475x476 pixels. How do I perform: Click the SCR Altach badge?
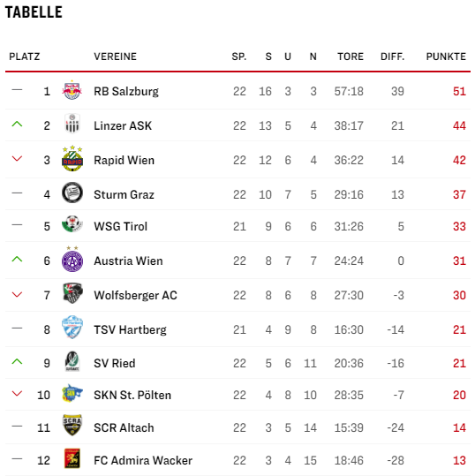click(72, 426)
